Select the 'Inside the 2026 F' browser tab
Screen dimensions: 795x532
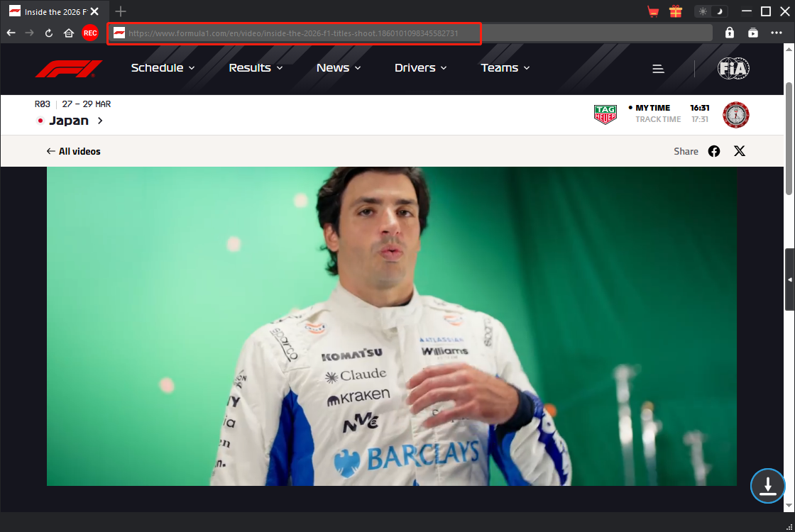[x=55, y=11]
